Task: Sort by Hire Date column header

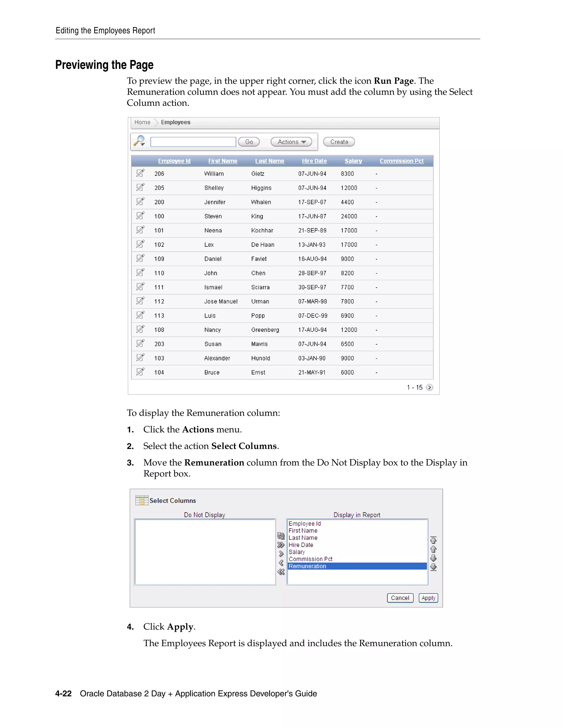Action: 314,161
